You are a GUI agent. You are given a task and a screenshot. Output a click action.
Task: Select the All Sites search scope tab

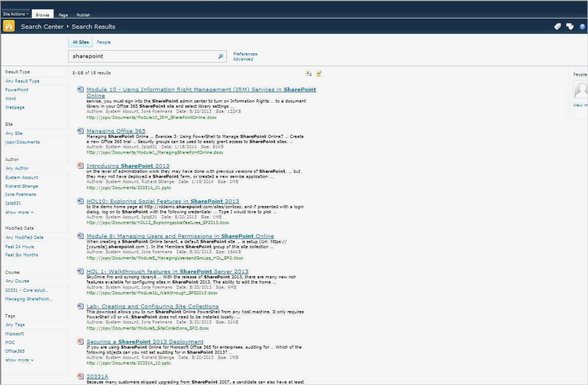pyautogui.click(x=80, y=42)
